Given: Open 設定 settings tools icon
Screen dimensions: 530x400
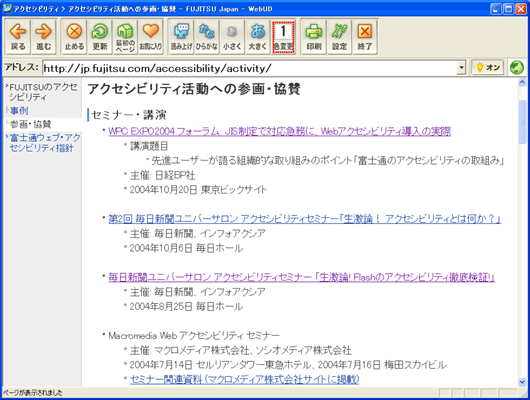Looking at the screenshot, I should point(339,37).
